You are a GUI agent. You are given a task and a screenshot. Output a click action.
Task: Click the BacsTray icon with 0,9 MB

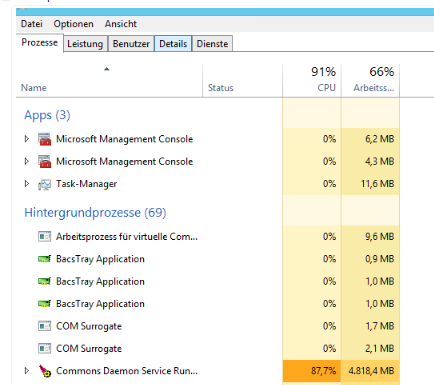44,259
